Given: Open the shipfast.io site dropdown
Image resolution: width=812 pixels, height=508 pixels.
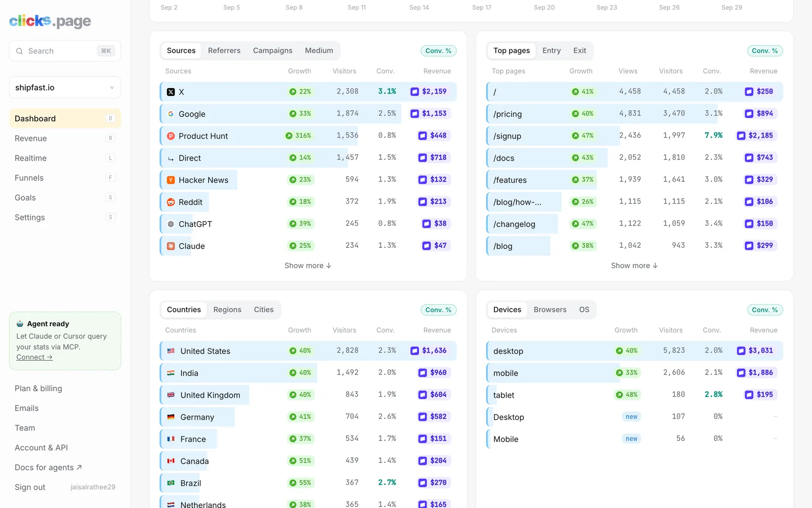Looking at the screenshot, I should coord(65,87).
